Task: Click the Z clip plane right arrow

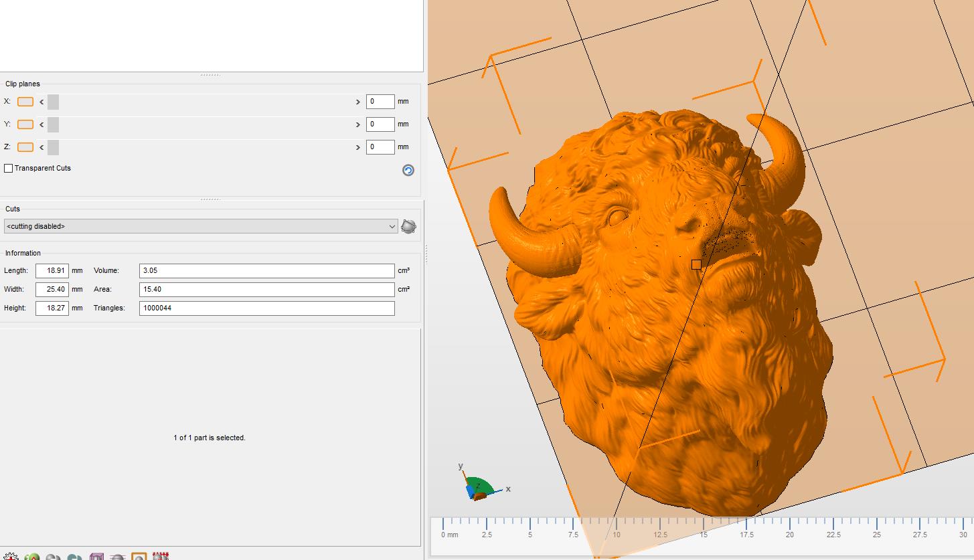Action: click(358, 147)
